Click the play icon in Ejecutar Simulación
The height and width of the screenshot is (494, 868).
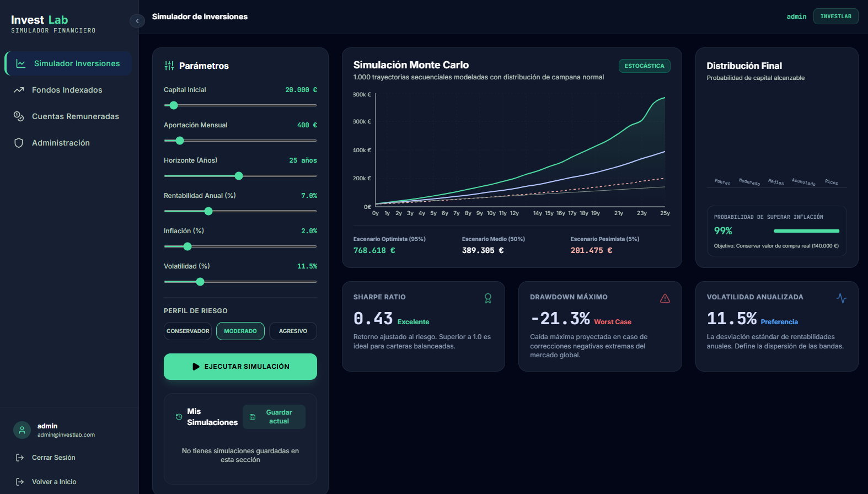(196, 367)
